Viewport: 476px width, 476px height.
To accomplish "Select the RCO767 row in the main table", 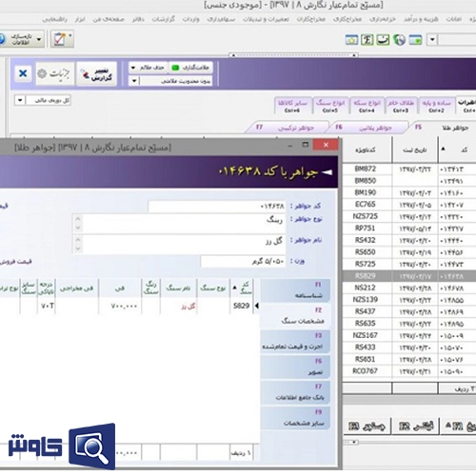I will click(409, 371).
